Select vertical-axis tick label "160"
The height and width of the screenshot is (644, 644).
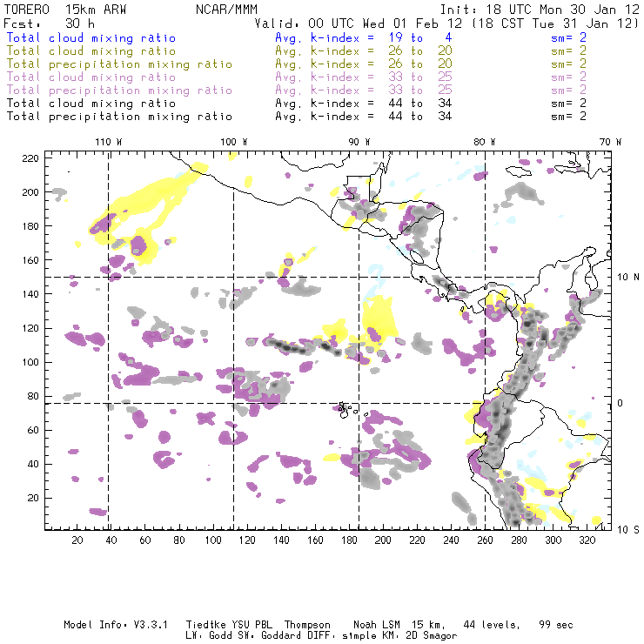30,260
